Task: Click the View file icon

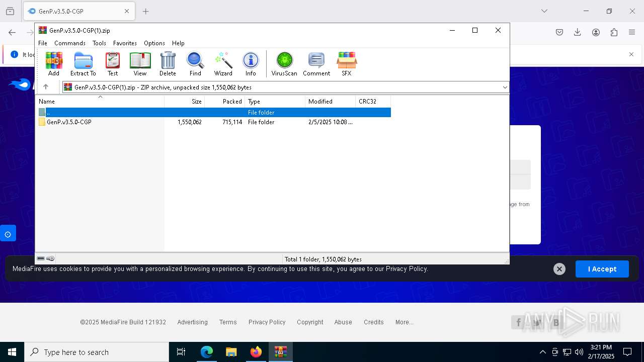Action: [140, 64]
